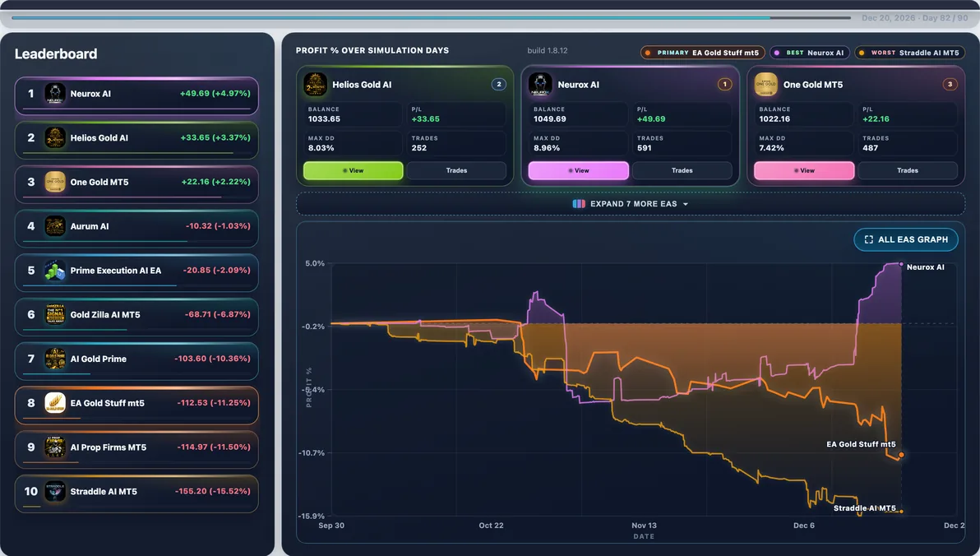Screen dimensions: 980x556
Task: Open the All EAs Graph view
Action: [906, 239]
